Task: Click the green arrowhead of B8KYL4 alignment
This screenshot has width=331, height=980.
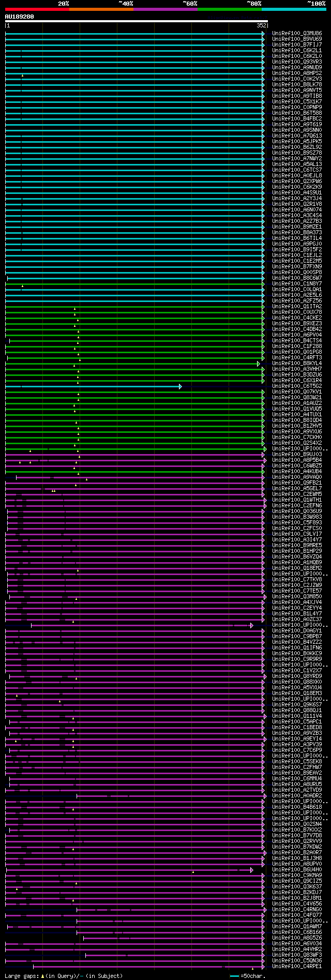Action: pos(259,364)
